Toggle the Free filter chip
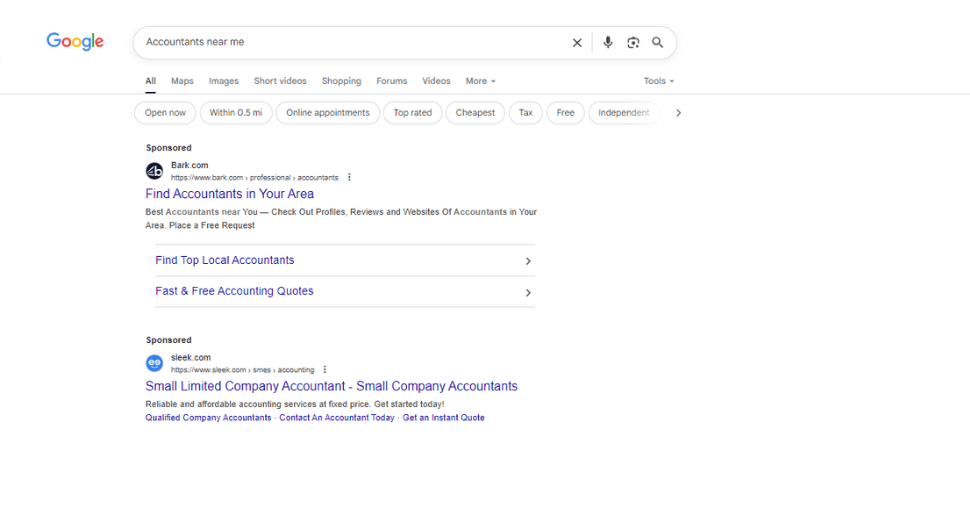The height and width of the screenshot is (517, 970). coord(565,113)
